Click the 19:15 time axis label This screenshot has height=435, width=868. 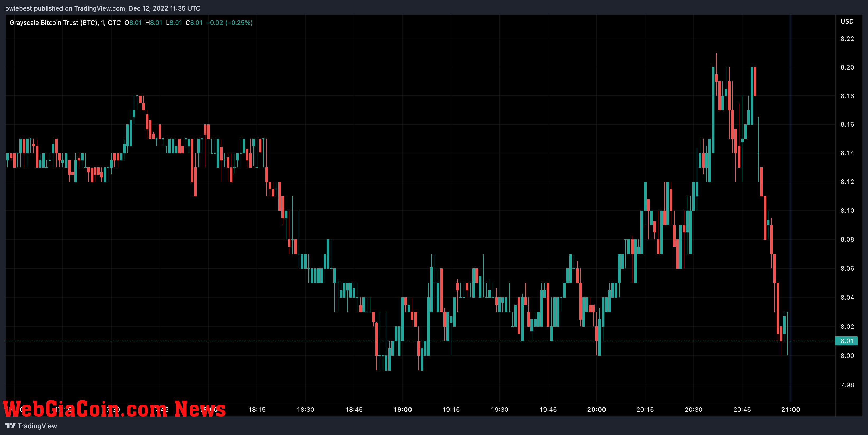click(x=451, y=410)
